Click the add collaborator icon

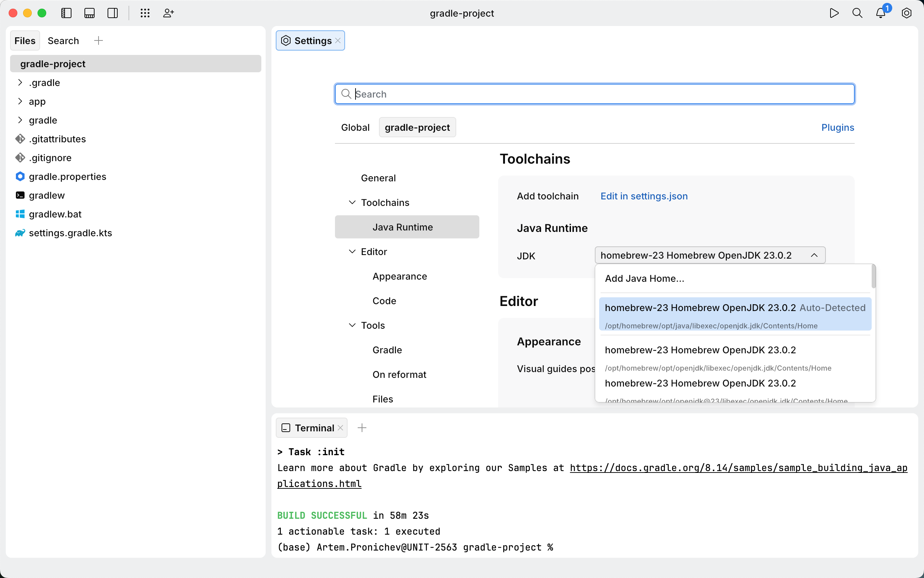pyautogui.click(x=169, y=13)
